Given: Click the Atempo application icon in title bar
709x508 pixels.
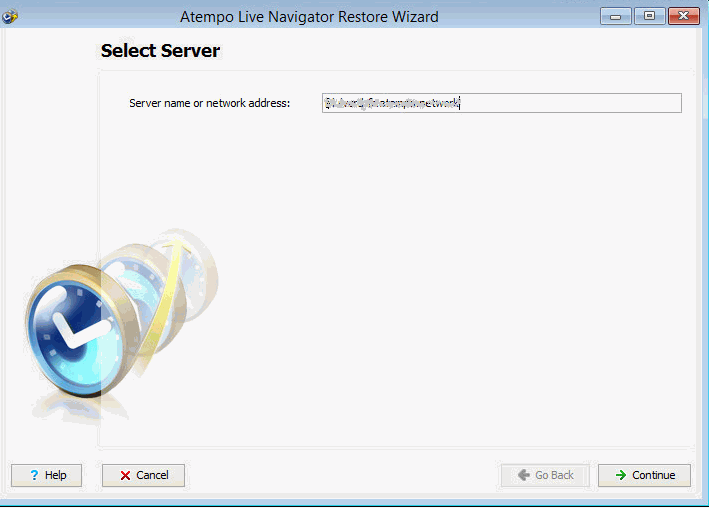Looking at the screenshot, I should pos(9,17).
